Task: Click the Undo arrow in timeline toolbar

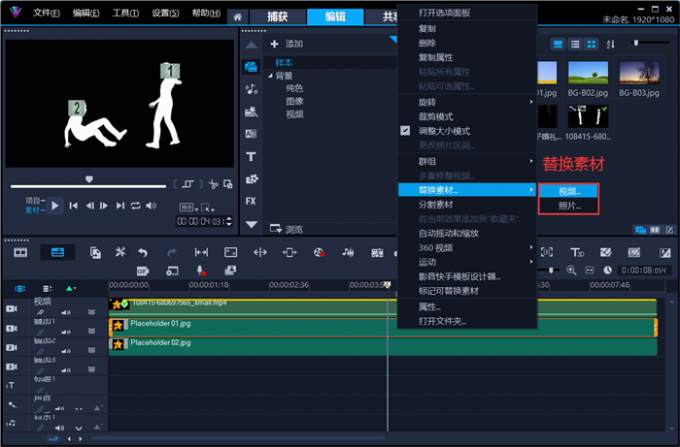Action: point(143,252)
